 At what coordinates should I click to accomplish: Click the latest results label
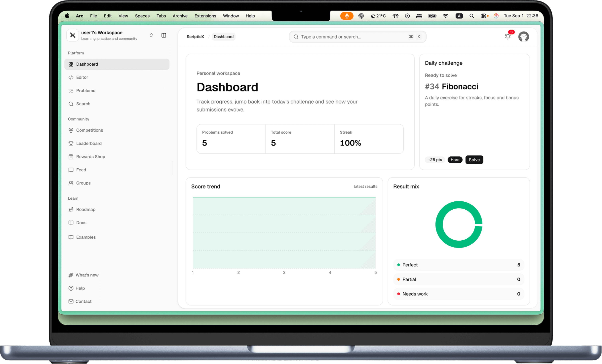(x=365, y=186)
